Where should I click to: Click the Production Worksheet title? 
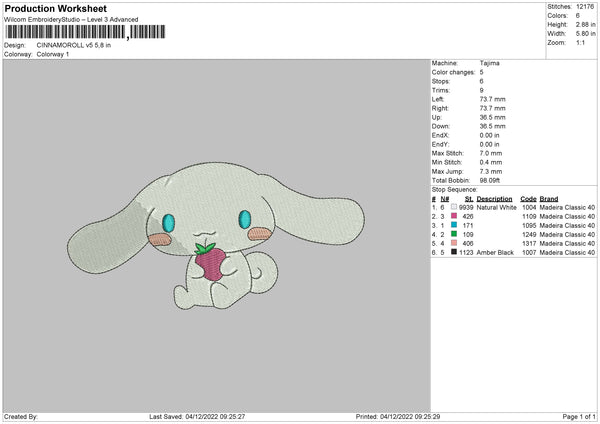55,8
